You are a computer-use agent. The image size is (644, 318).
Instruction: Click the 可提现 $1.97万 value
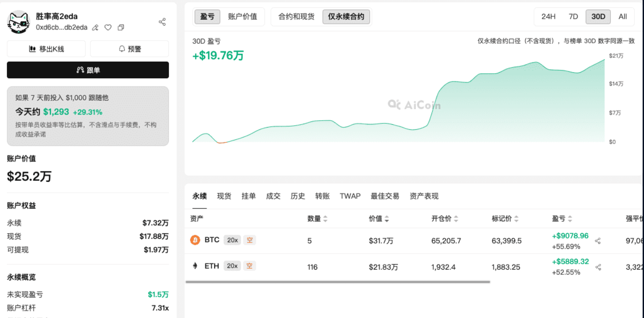[156, 250]
